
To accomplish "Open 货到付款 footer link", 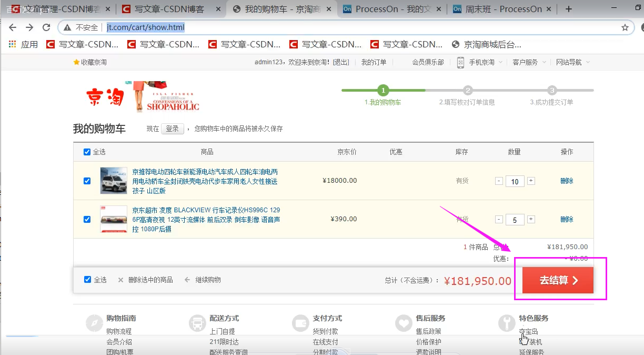I will coord(325,331).
